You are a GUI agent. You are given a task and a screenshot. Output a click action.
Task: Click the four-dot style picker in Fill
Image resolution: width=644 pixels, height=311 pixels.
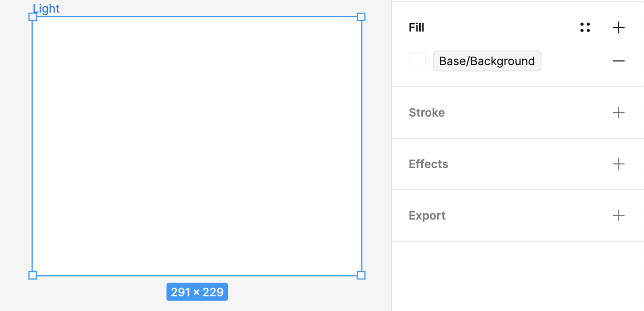[585, 27]
